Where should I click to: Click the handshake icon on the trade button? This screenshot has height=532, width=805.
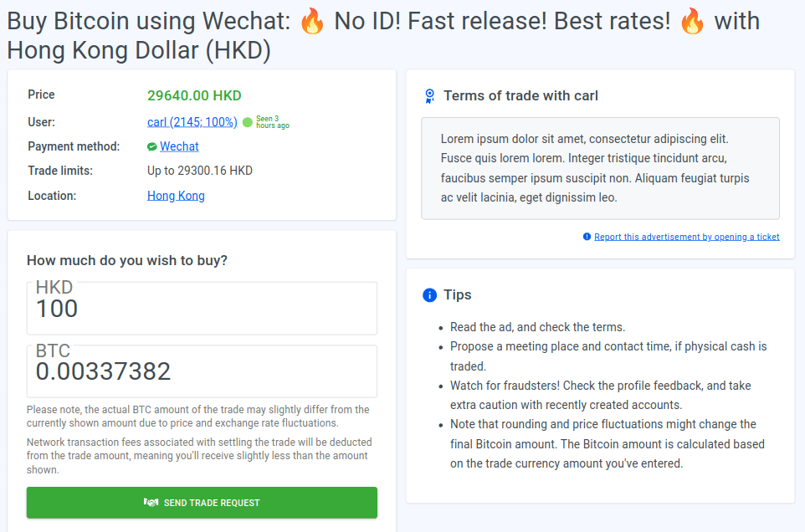[151, 502]
